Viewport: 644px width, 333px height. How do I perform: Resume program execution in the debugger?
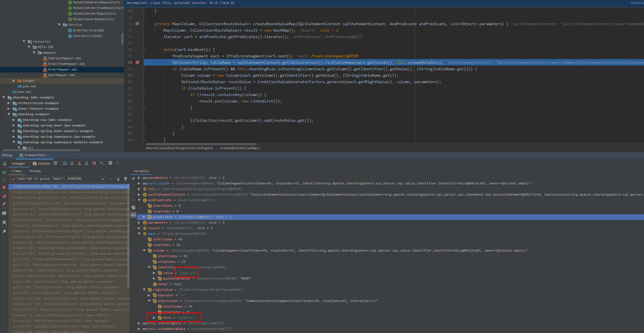[4, 172]
